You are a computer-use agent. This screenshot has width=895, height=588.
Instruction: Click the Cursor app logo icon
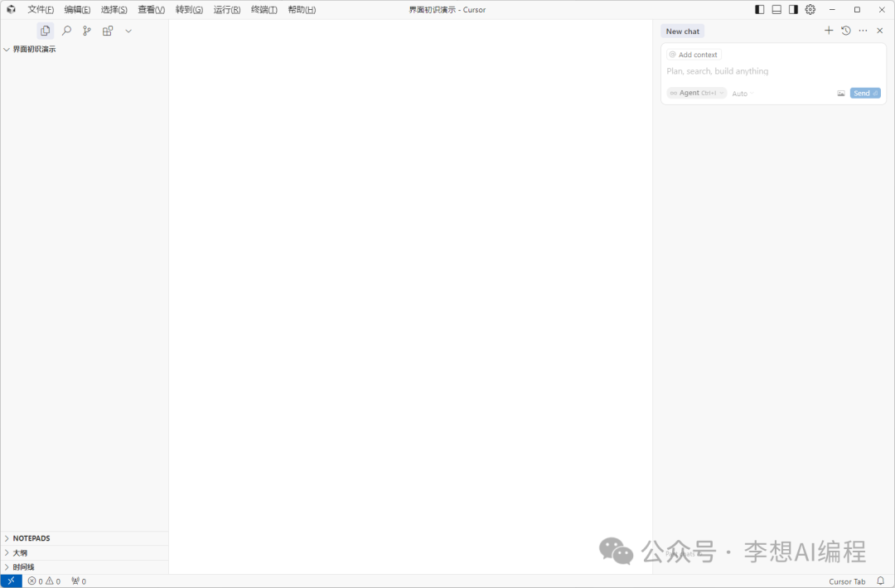pos(11,9)
